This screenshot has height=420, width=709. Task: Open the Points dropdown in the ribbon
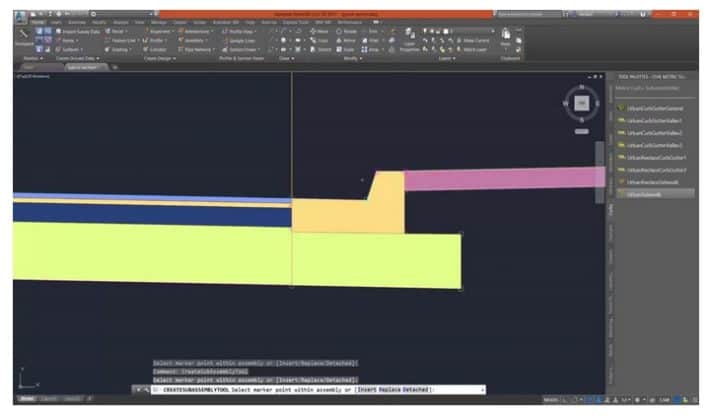(68, 41)
